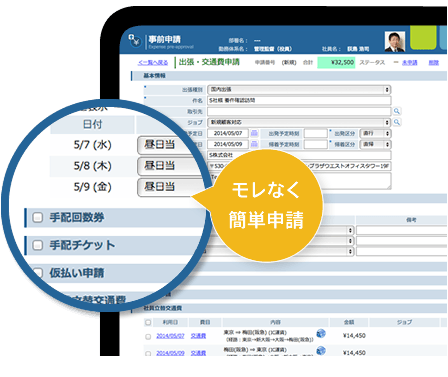Click the 金額 column header
This screenshot has height=377, width=448.
[x=349, y=322]
